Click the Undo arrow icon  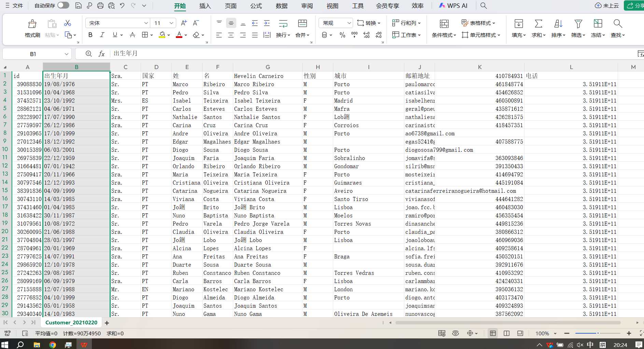122,5
